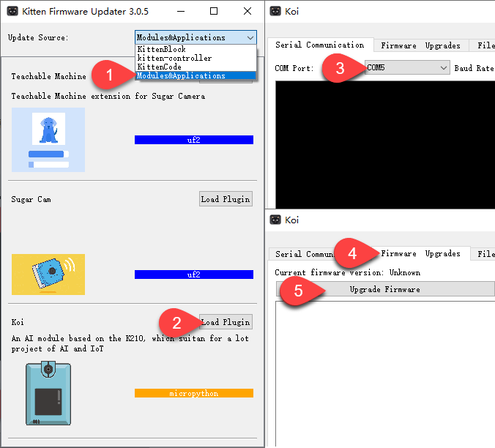This screenshot has height=448, width=495.
Task: Click the orange micropython bar for Koi
Action: (x=194, y=393)
